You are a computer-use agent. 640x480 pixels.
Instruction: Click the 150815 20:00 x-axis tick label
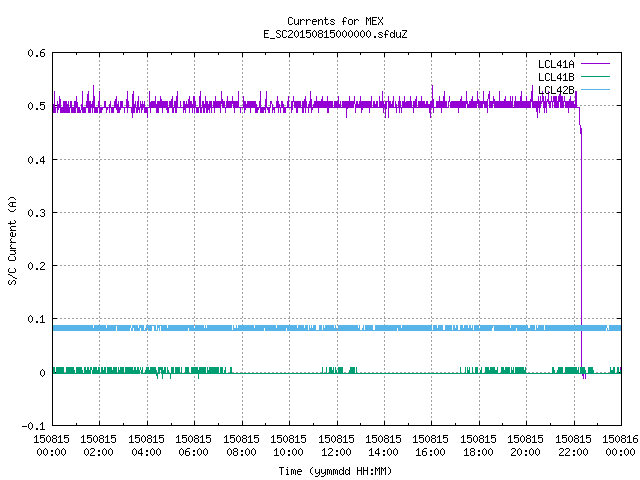tap(526, 445)
